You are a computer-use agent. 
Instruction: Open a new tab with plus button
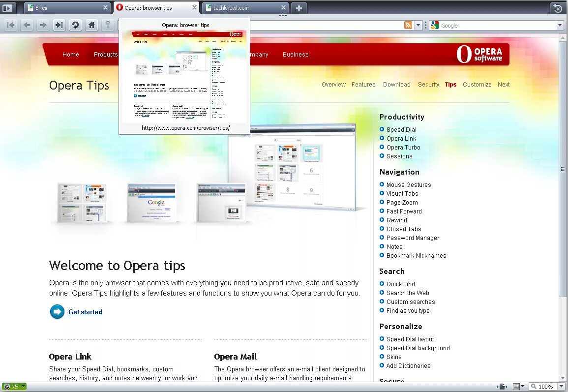(299, 8)
